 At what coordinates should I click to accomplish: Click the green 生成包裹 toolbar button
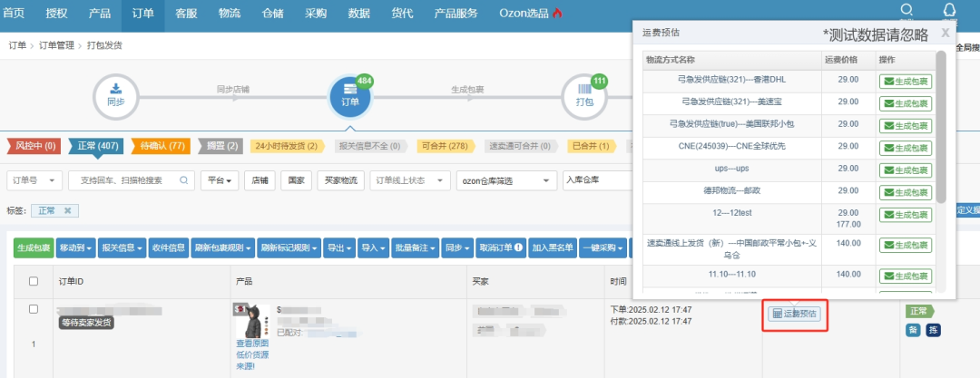click(x=34, y=247)
